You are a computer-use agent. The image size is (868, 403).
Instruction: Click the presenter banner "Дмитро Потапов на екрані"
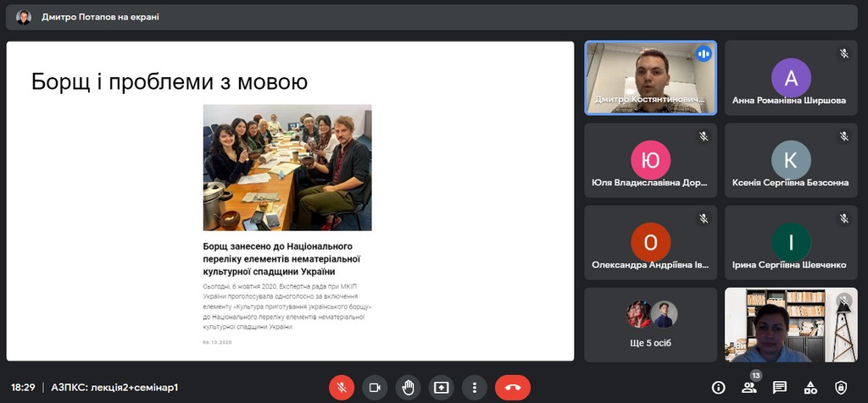tap(100, 17)
